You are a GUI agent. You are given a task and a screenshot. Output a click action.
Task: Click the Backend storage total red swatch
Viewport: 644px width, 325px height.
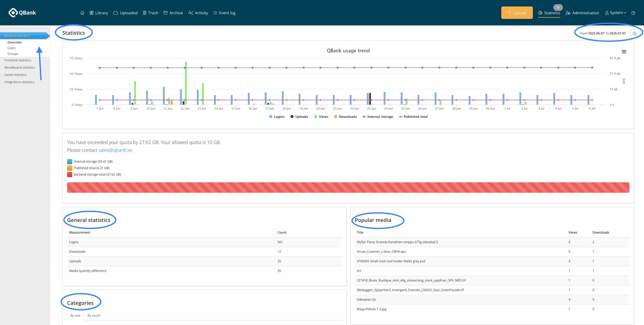(70, 175)
